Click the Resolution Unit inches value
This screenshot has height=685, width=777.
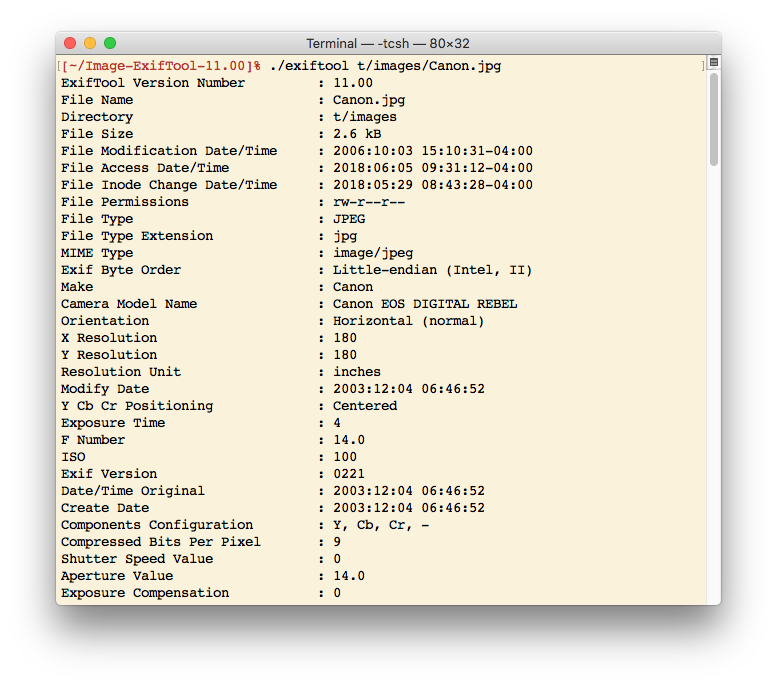point(357,372)
